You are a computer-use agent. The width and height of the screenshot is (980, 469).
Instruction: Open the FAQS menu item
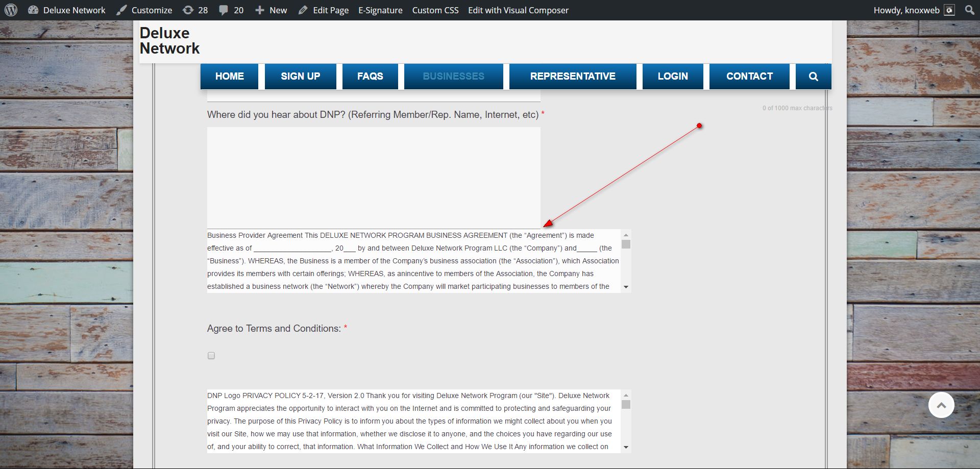370,77
